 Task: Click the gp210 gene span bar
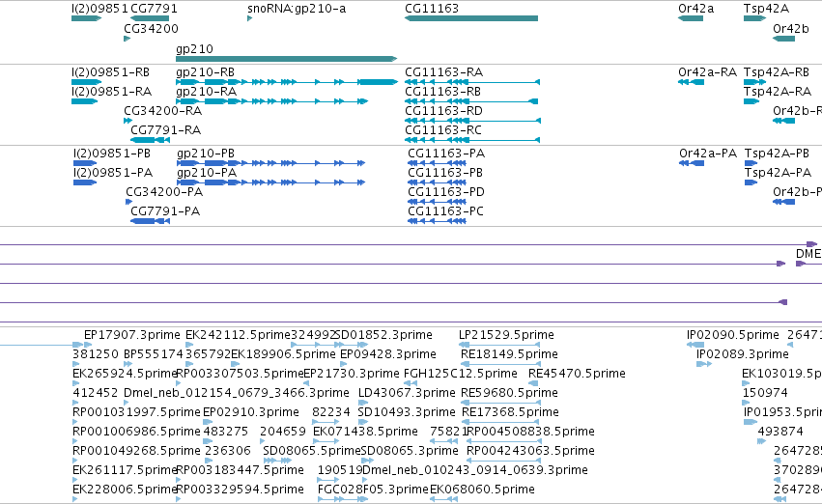(286, 59)
